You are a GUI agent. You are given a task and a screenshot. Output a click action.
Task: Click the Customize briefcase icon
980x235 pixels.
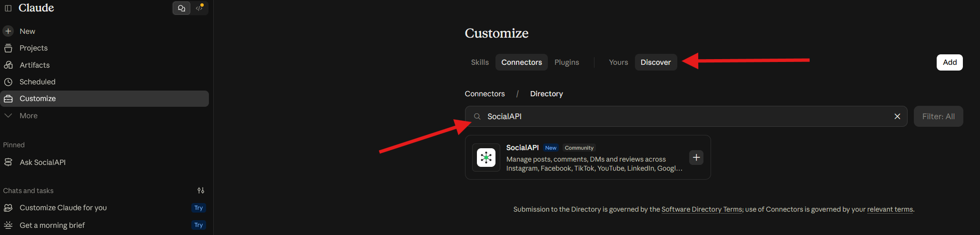(8, 99)
